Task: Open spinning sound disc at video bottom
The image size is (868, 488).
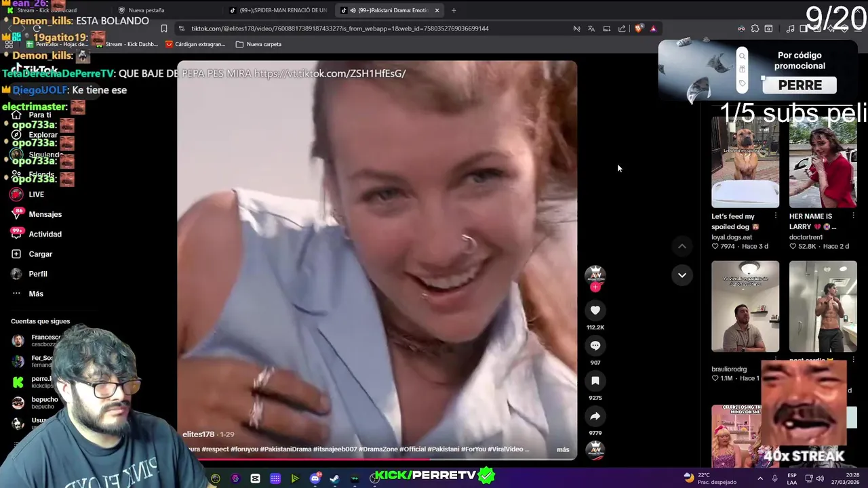Action: pos(595,449)
